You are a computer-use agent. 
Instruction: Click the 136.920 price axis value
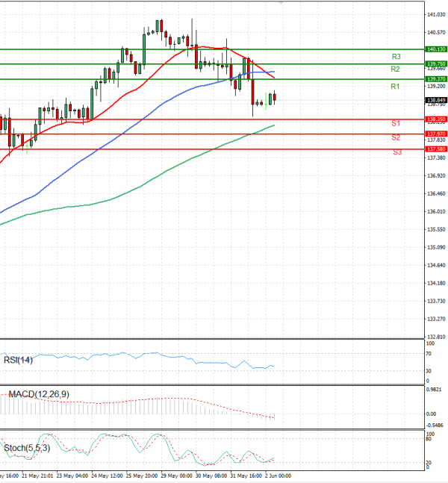(436, 176)
